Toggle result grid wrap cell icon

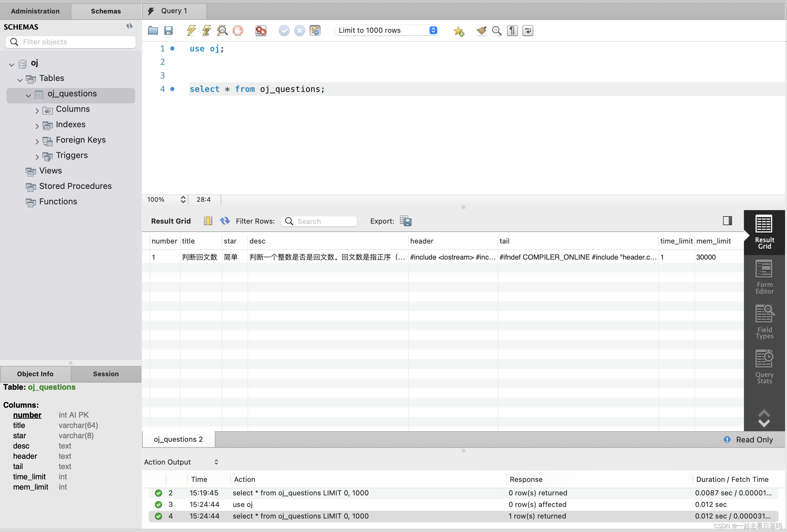pos(208,221)
